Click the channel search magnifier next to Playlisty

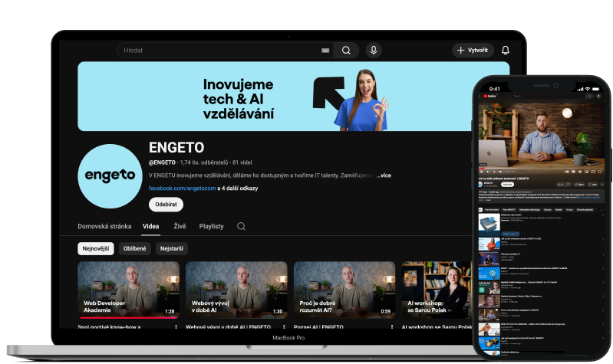[241, 226]
